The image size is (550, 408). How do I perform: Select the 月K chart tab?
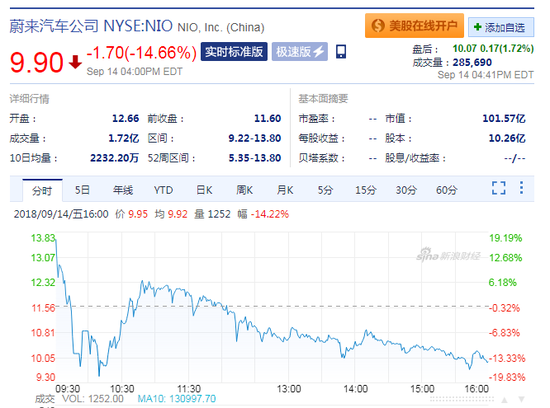point(285,190)
